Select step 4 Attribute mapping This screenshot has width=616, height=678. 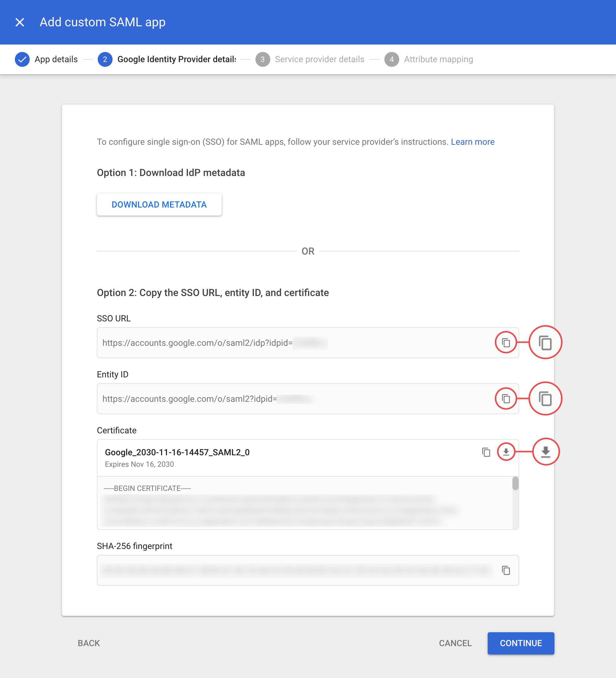(x=429, y=59)
